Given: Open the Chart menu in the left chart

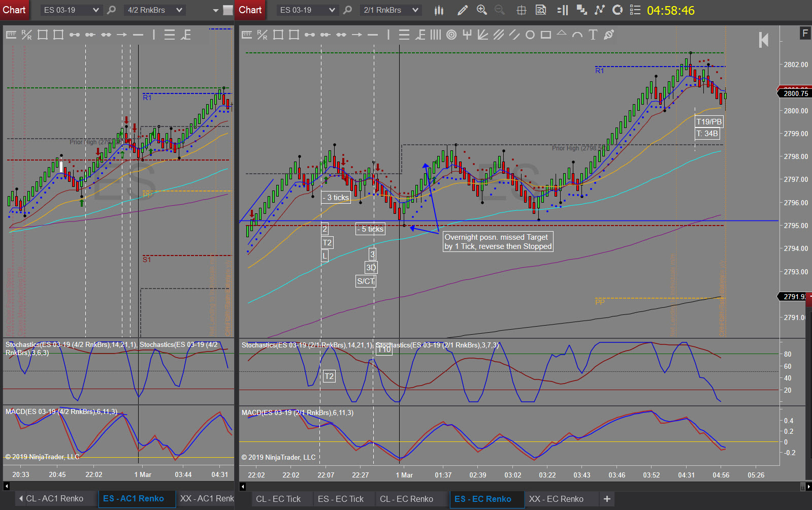Looking at the screenshot, I should tap(14, 10).
